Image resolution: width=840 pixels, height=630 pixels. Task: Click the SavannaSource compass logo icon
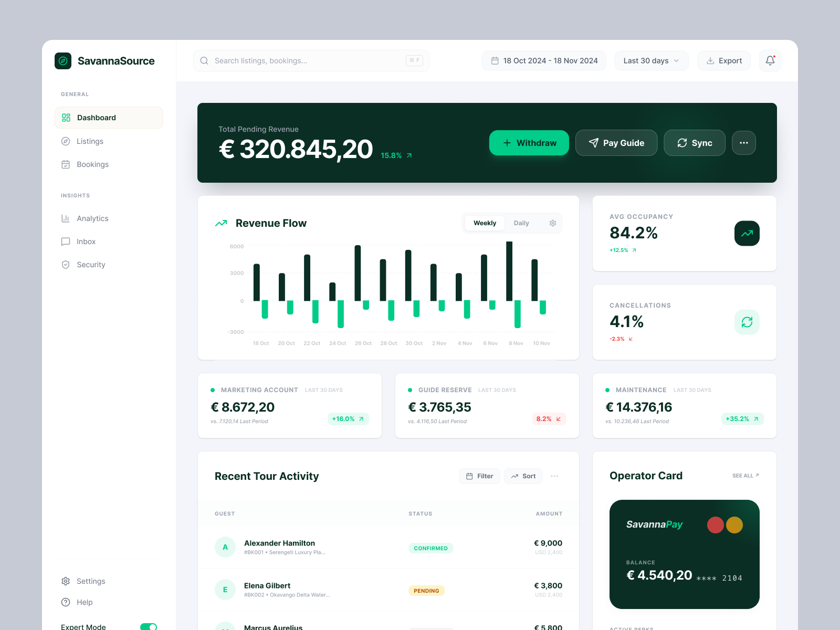coord(63,61)
